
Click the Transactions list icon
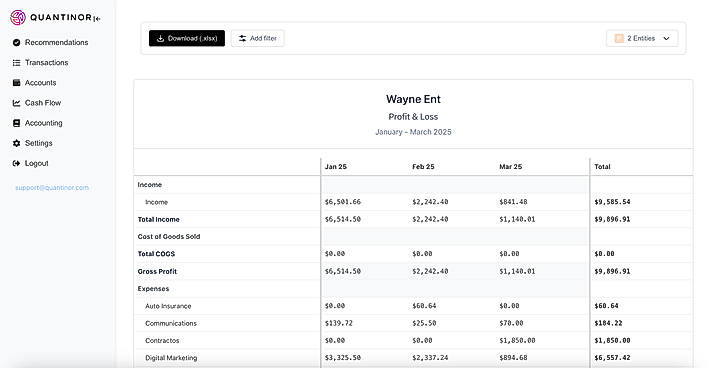[x=17, y=63]
